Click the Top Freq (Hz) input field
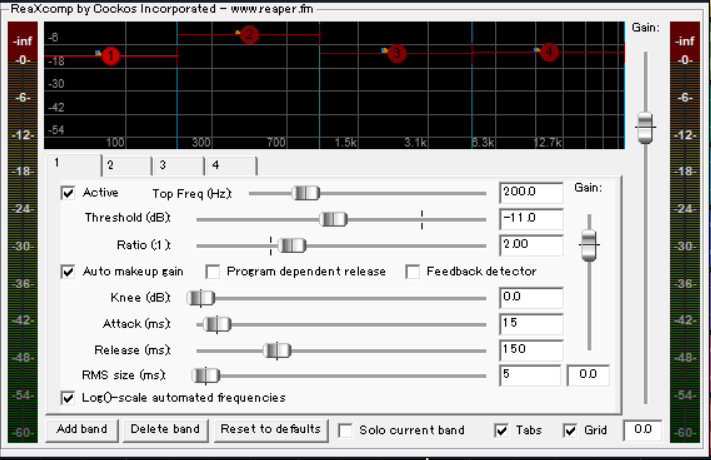Screen dimensions: 711x460 [x=530, y=192]
